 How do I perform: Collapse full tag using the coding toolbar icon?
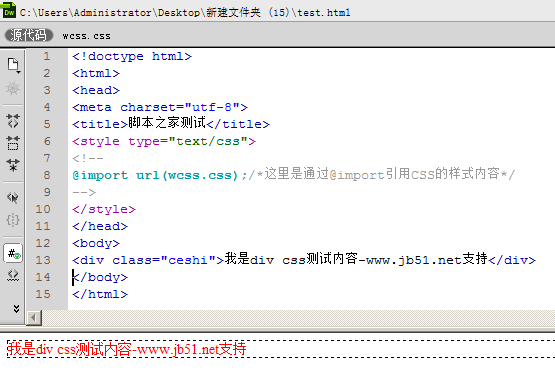(13, 121)
